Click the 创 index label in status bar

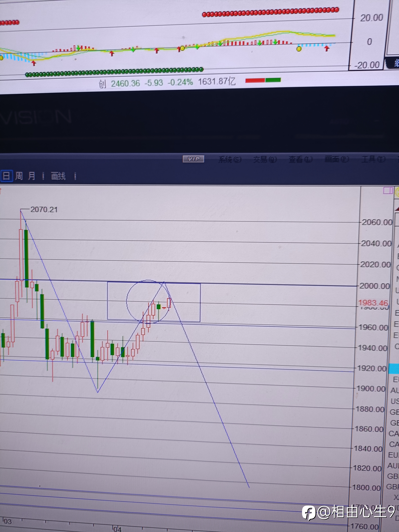tap(103, 84)
